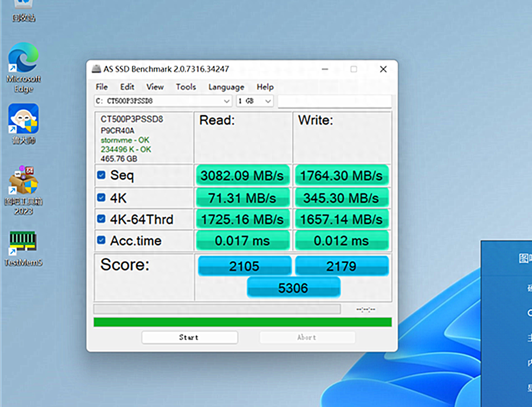Select the 4K-64Thrd read result 1725.16 MB/s

(x=242, y=219)
